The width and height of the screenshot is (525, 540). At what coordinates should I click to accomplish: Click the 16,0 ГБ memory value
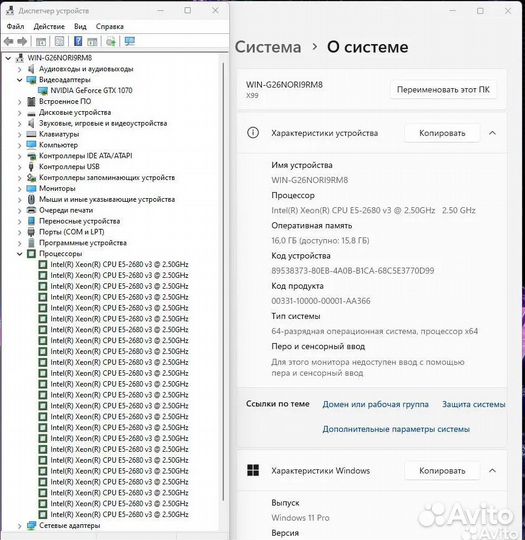(x=320, y=240)
